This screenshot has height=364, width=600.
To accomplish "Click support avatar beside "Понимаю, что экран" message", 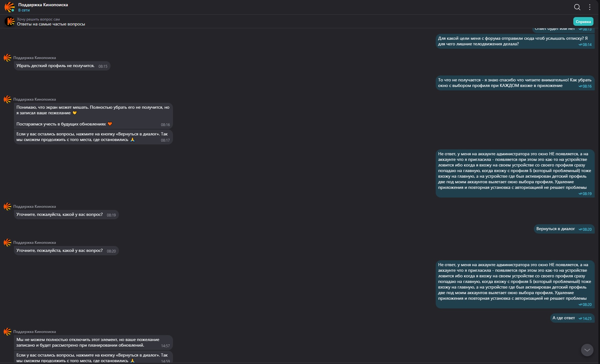I will coord(7,99).
